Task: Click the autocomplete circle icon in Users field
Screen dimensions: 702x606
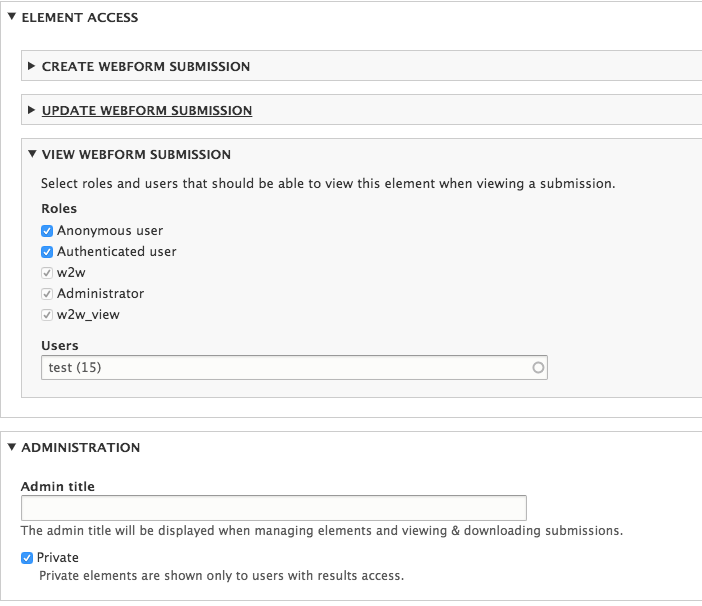Action: 538,368
